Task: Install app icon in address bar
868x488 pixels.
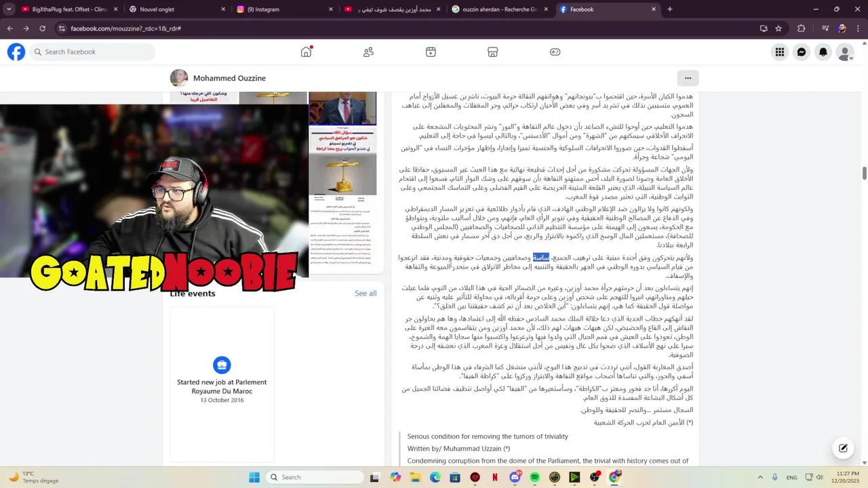Action: tap(764, 28)
